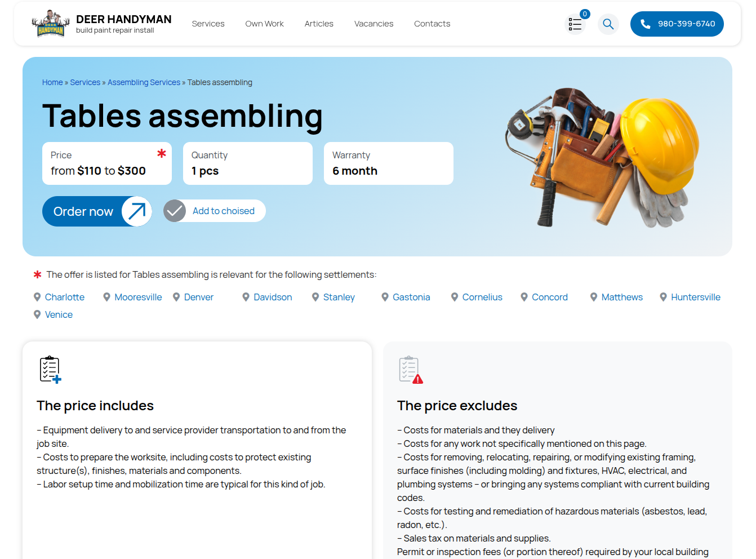Open the search magnifier icon
Screen dimensions: 756x559
(x=608, y=24)
